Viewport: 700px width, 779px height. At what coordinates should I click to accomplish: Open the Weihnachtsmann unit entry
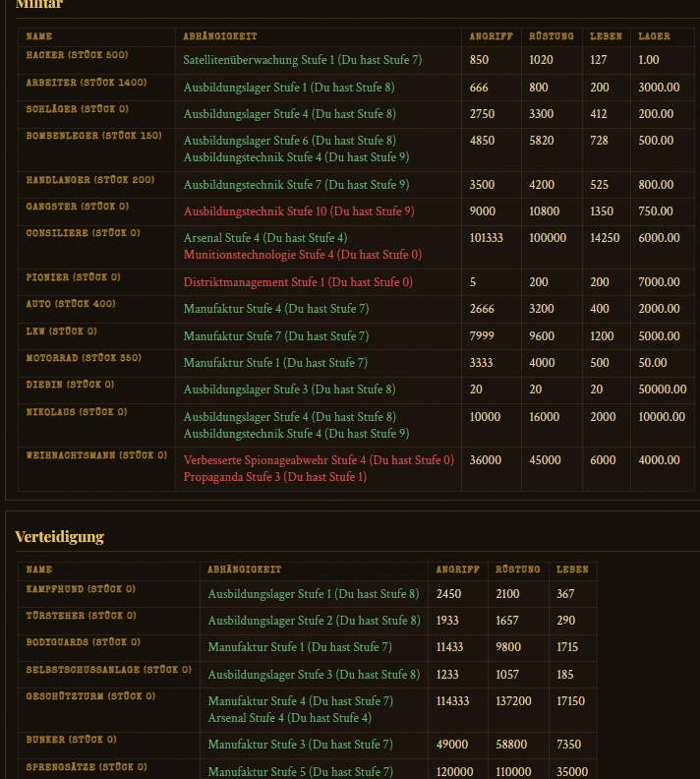(x=96, y=455)
